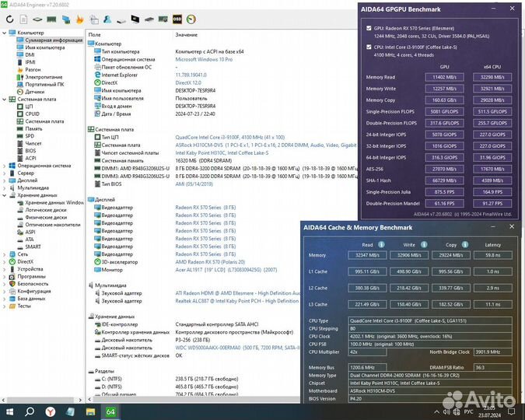Open the disk drive toolbar icon
Image resolution: width=525 pixels, height=420 pixels.
coord(121,20)
